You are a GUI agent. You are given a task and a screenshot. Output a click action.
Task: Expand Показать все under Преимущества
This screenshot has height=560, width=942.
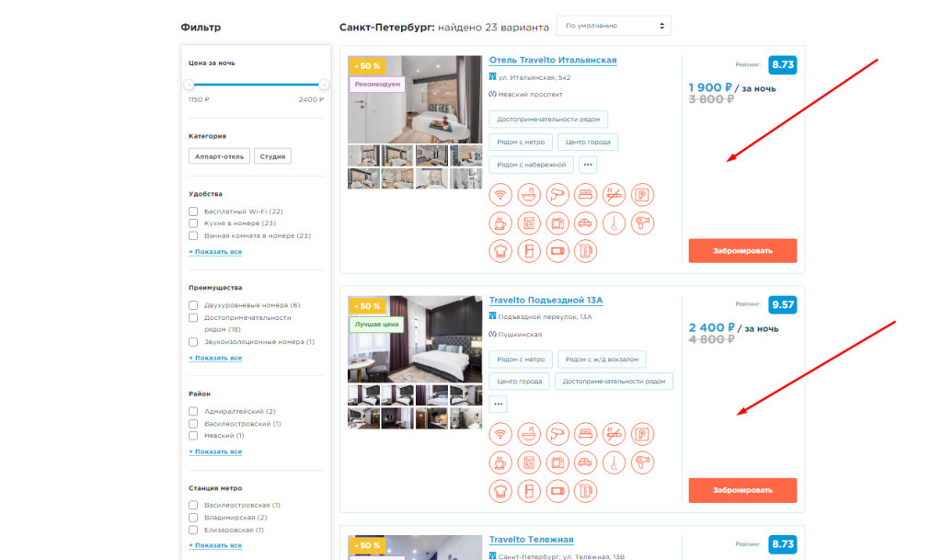(x=215, y=358)
